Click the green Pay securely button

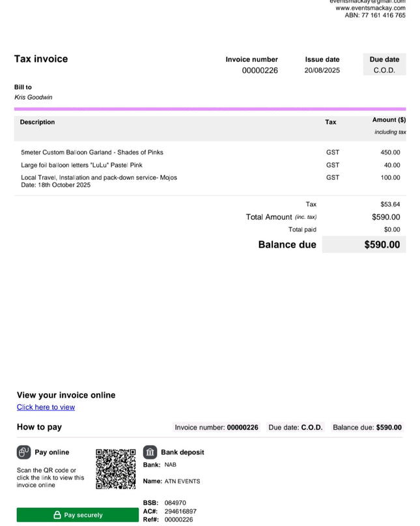(77, 515)
